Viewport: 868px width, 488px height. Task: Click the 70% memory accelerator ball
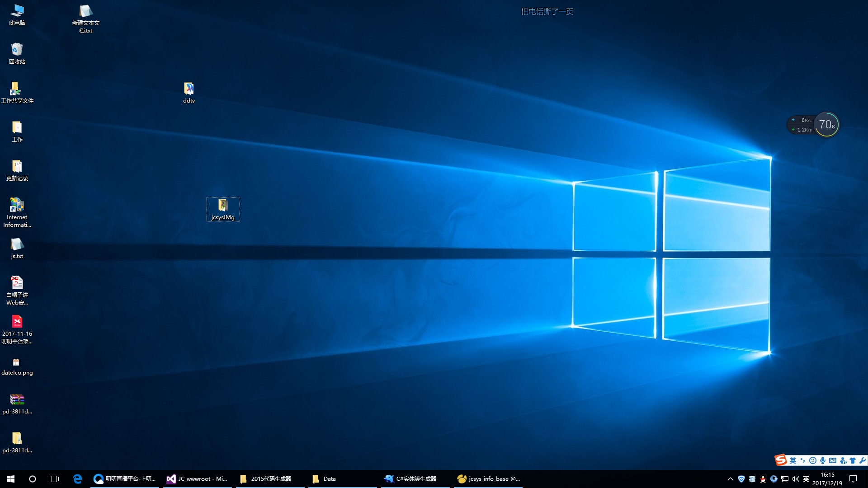(826, 125)
